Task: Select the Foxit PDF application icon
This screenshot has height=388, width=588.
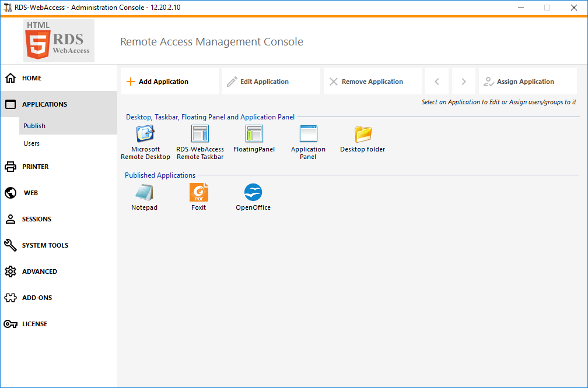Action: coord(199,192)
